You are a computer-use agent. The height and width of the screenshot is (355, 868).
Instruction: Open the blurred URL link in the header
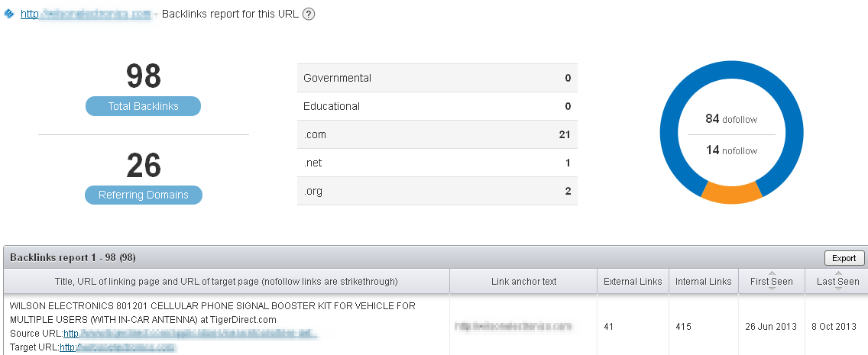[86, 14]
